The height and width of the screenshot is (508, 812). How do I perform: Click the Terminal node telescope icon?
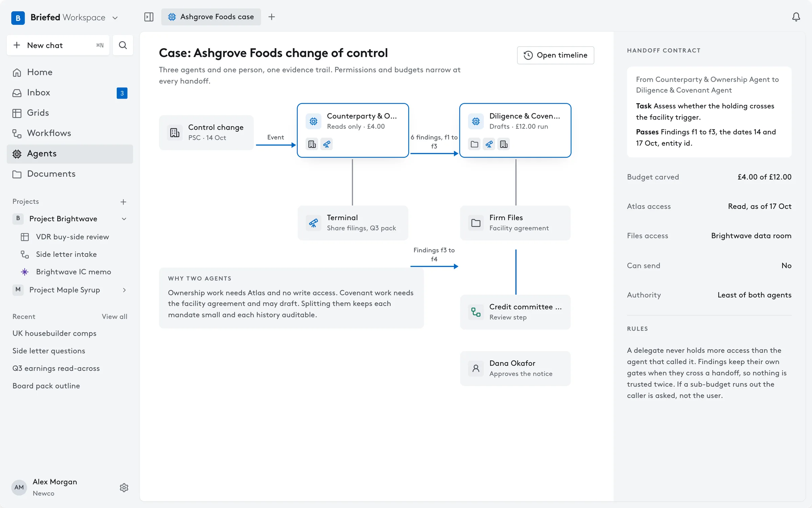(x=313, y=223)
